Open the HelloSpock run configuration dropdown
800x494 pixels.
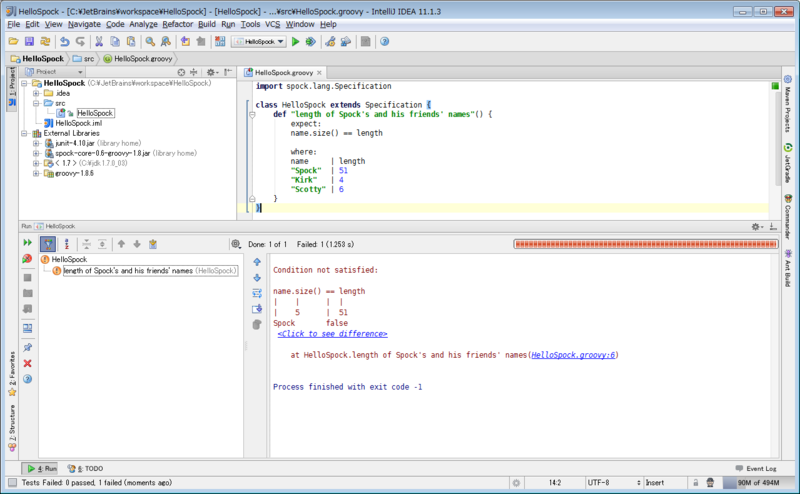click(x=259, y=41)
